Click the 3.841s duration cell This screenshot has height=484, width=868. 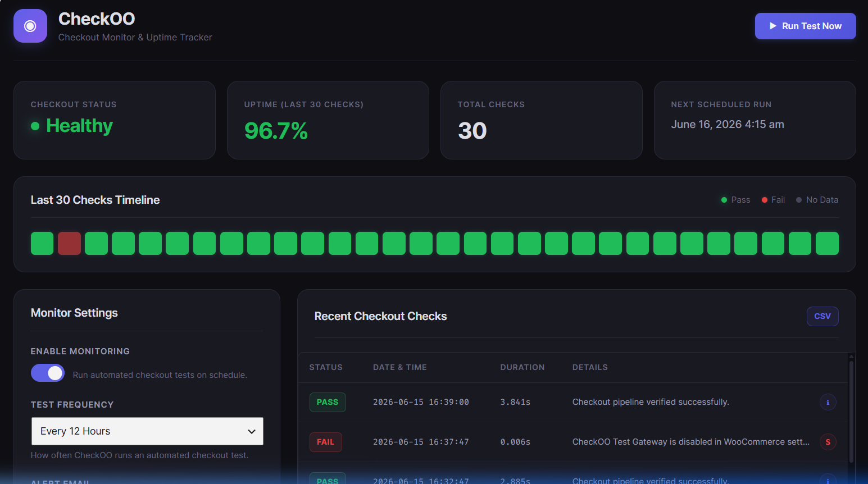click(515, 402)
